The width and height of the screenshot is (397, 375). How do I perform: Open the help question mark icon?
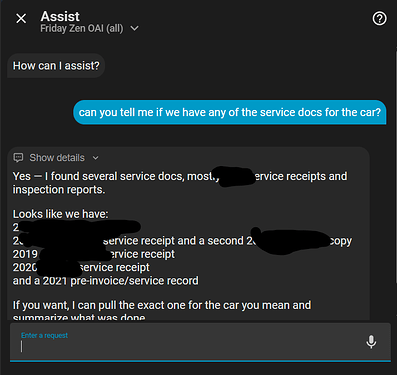click(379, 19)
